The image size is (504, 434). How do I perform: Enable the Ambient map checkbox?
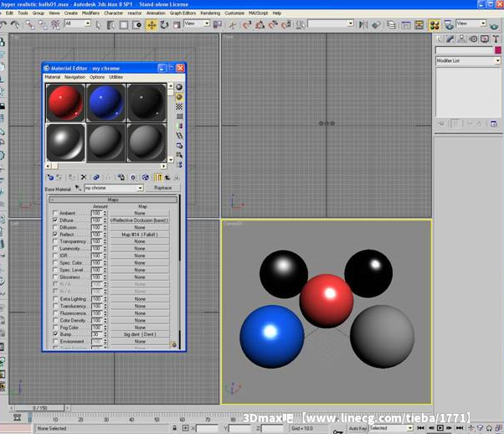(x=55, y=213)
